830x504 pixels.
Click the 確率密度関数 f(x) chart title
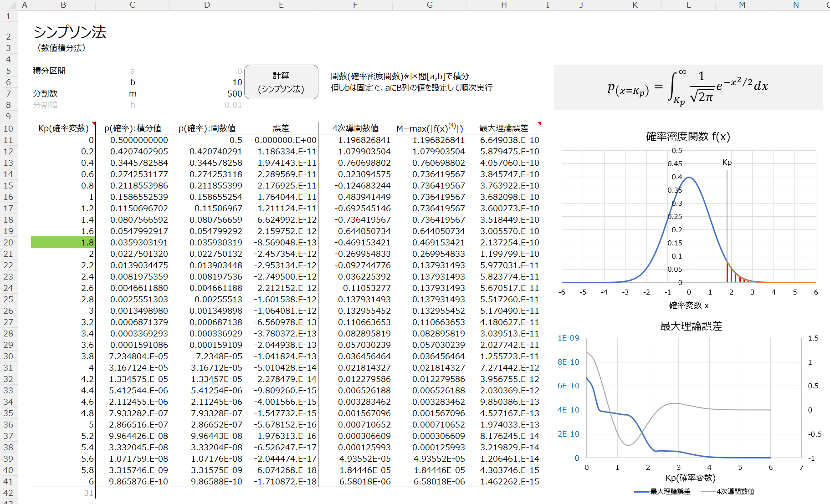pyautogui.click(x=688, y=136)
